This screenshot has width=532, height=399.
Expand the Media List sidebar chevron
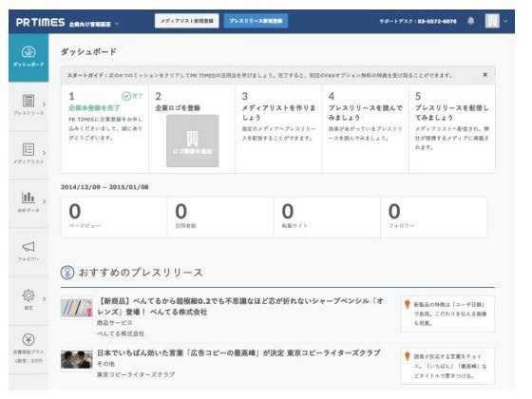click(44, 153)
